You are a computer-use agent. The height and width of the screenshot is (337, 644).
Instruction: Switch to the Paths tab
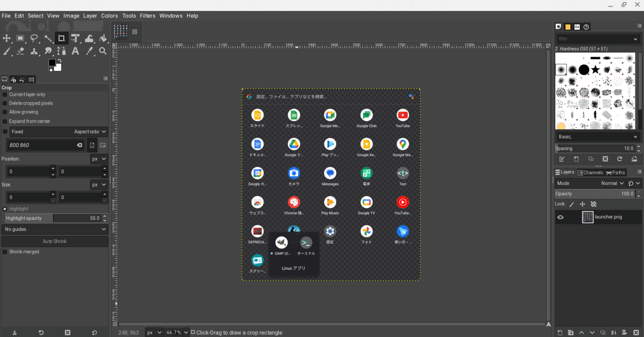tap(615, 173)
